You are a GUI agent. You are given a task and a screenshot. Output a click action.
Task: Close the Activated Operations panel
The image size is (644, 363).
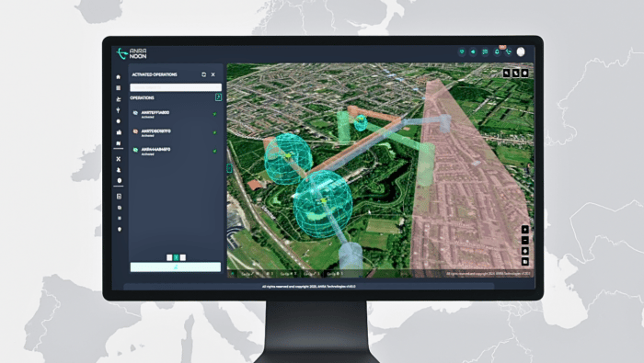click(213, 74)
